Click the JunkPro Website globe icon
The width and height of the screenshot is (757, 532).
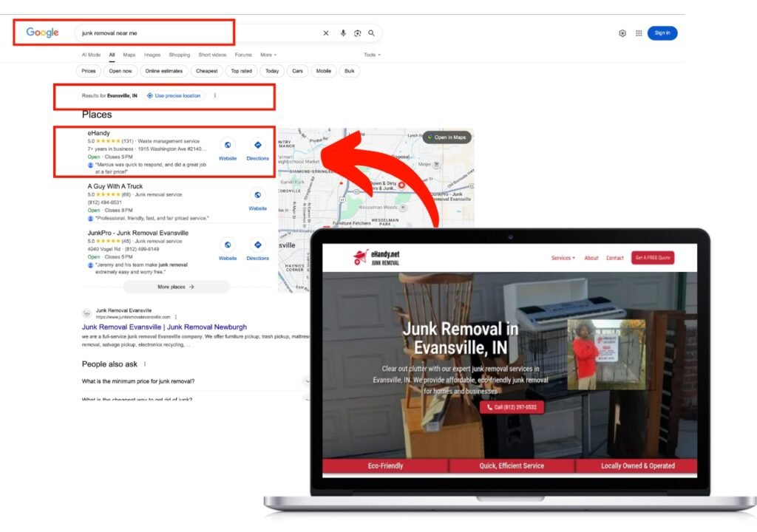click(x=228, y=245)
